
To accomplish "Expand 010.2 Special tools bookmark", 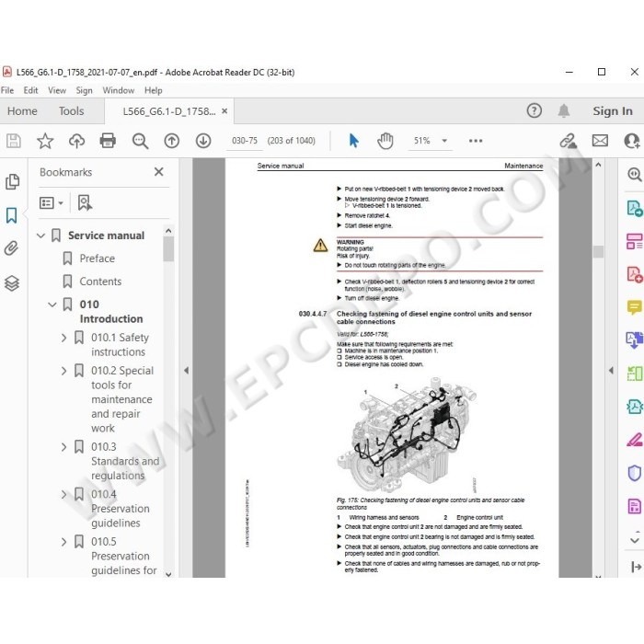I will [x=63, y=371].
